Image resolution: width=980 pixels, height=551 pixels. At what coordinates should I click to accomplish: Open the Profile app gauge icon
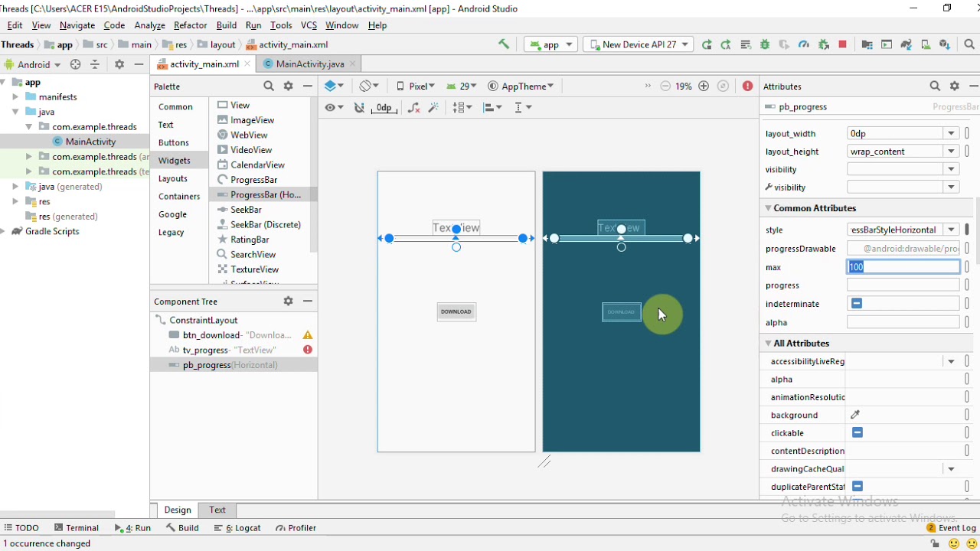(803, 44)
